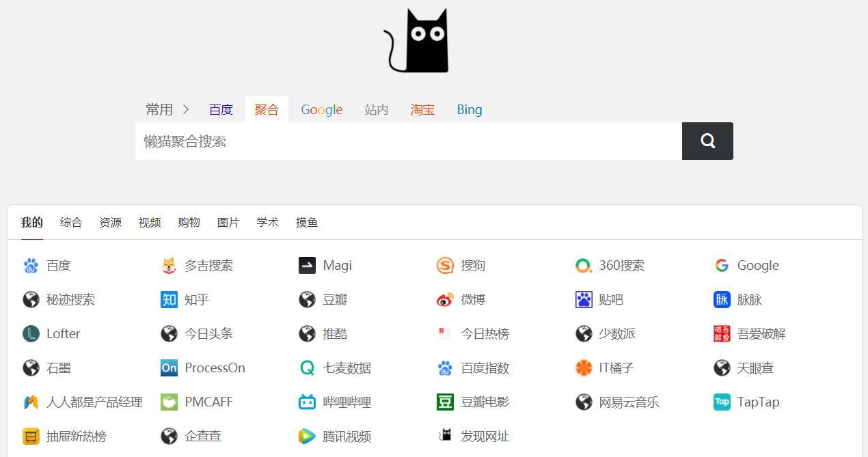Image resolution: width=868 pixels, height=457 pixels.
Task: Switch to the 我的 category tab
Action: (x=32, y=222)
